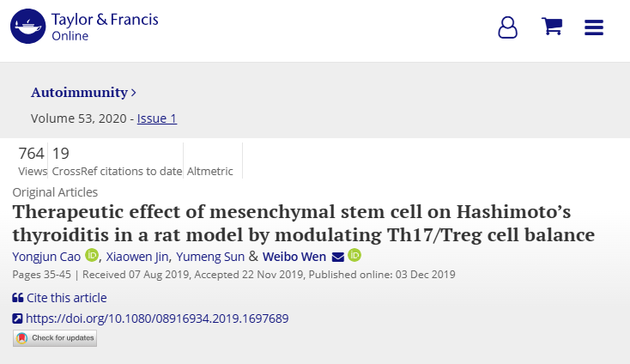Screen dimensions: 630x364
Task: View the 764 Views metric
Action: [32, 161]
